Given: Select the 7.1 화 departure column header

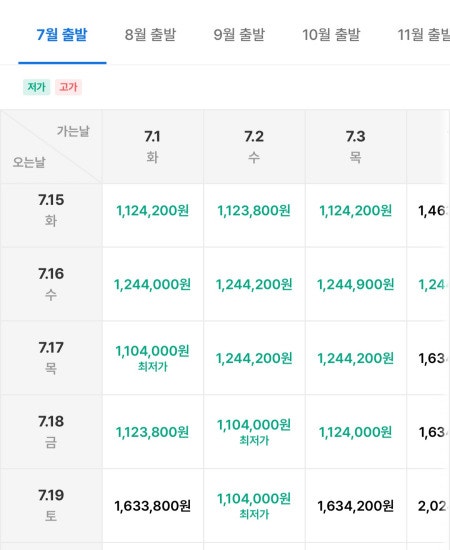Looking at the screenshot, I should pyautogui.click(x=153, y=146).
